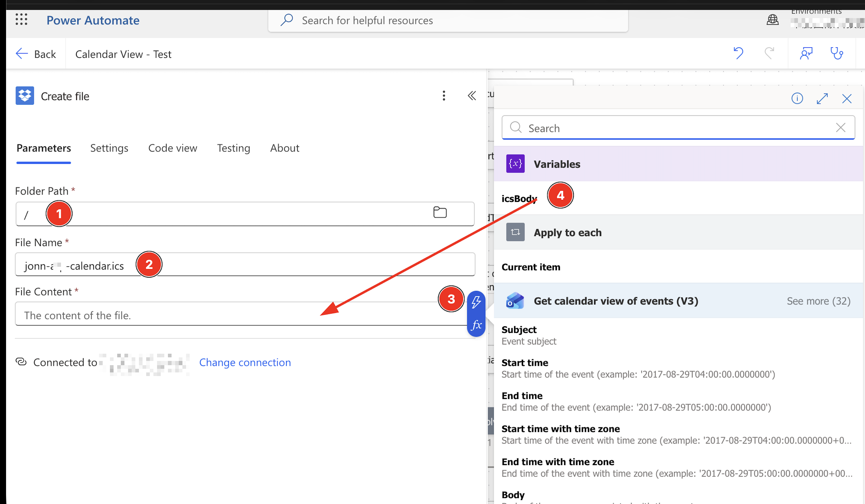Screen dimensions: 865x504
Task: Select the icsBody variable
Action: (519, 198)
